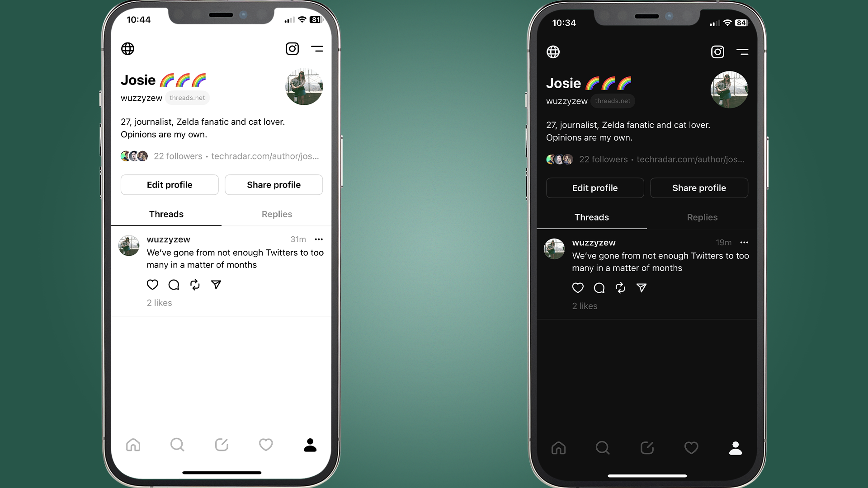The width and height of the screenshot is (868, 488).
Task: Click Edit profile button
Action: [170, 185]
